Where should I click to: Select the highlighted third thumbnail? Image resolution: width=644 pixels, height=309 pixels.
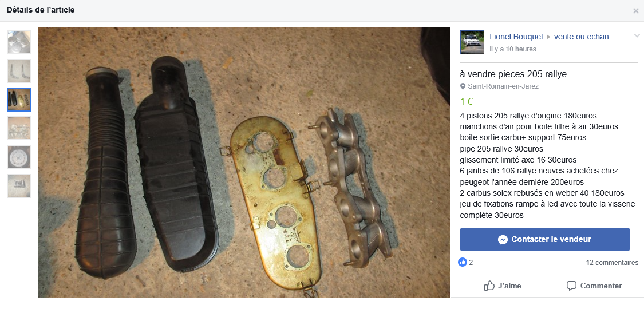coord(19,100)
